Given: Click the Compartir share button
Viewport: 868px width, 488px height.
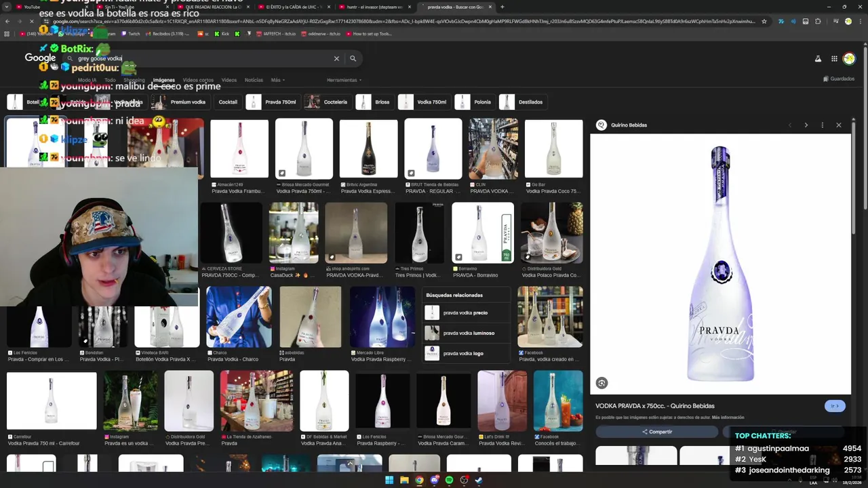Looking at the screenshot, I should (656, 432).
